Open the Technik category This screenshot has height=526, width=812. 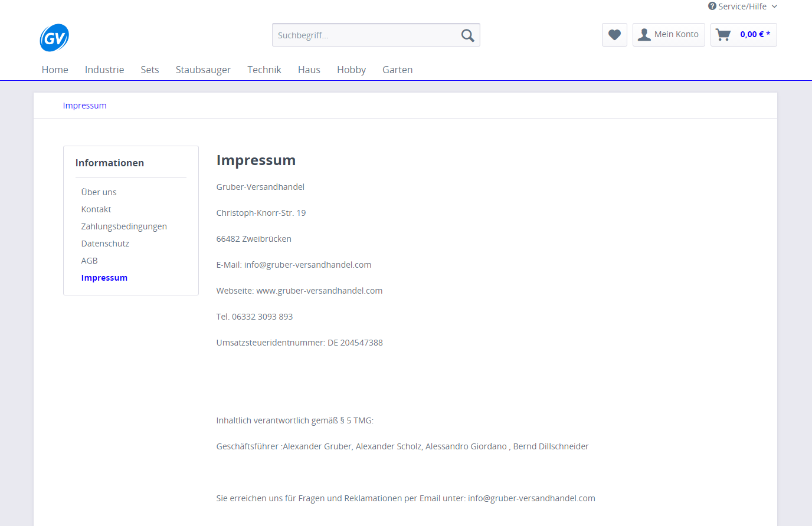coord(264,70)
